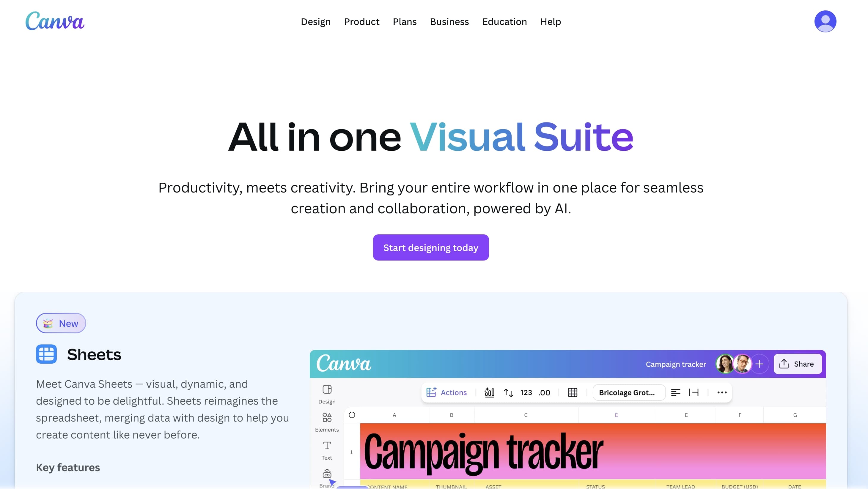The image size is (868, 489).
Task: Click the sort arrows icon in toolbar
Action: point(508,392)
